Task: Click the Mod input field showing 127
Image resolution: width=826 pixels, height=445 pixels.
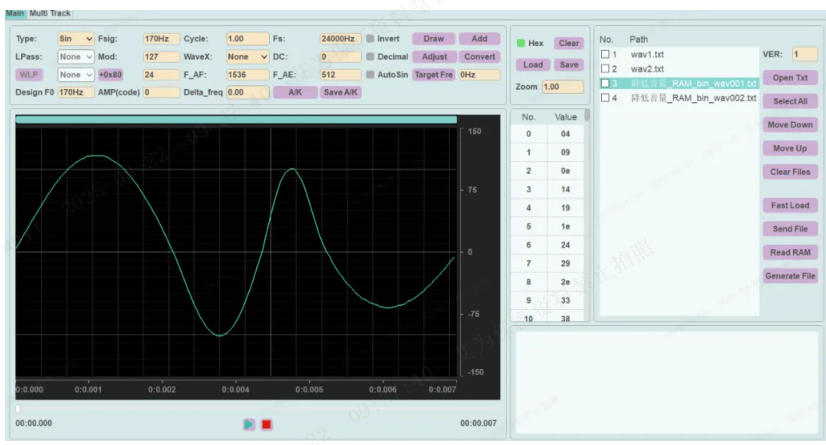Action: coord(161,57)
